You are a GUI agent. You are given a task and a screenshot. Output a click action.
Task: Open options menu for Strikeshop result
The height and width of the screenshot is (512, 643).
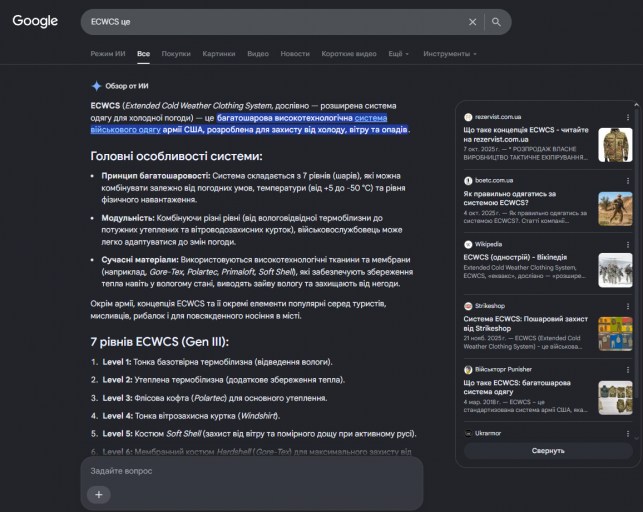pos(628,306)
